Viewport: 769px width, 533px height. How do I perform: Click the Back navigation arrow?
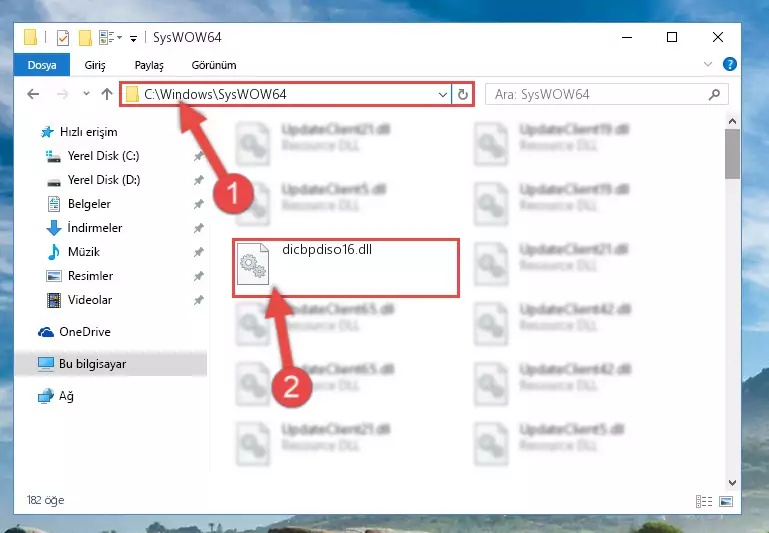coord(33,94)
